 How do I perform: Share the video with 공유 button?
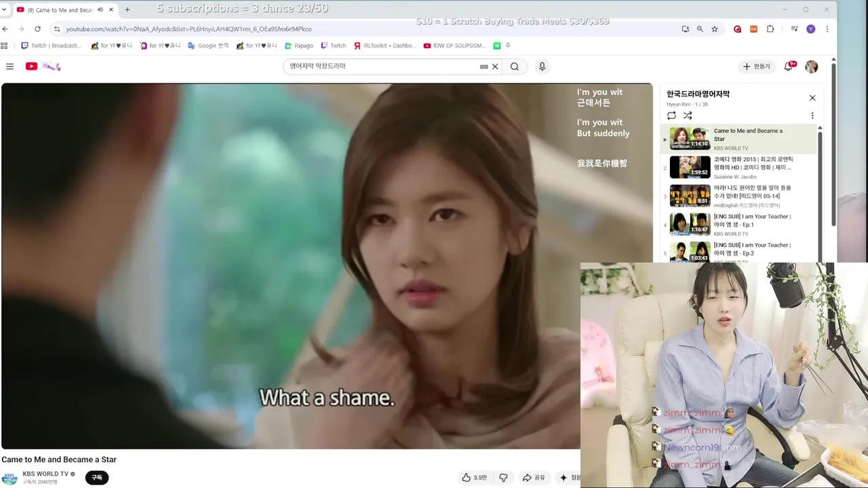tap(534, 478)
